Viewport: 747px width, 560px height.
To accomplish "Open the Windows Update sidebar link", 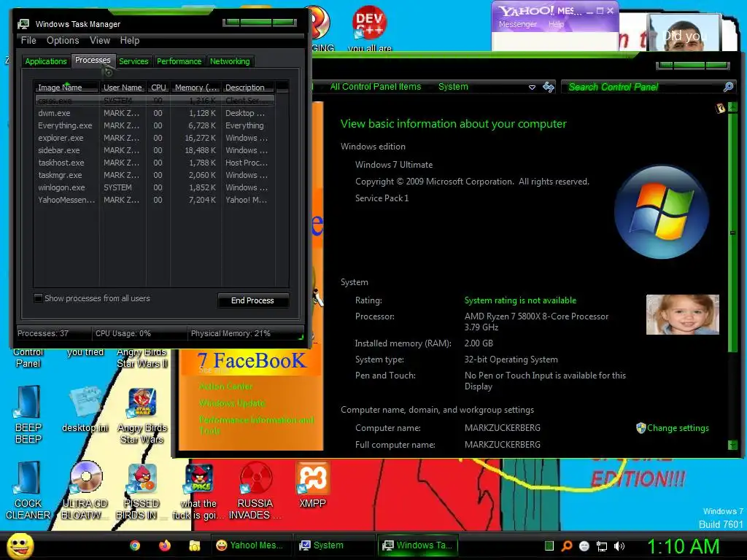I will pyautogui.click(x=232, y=403).
